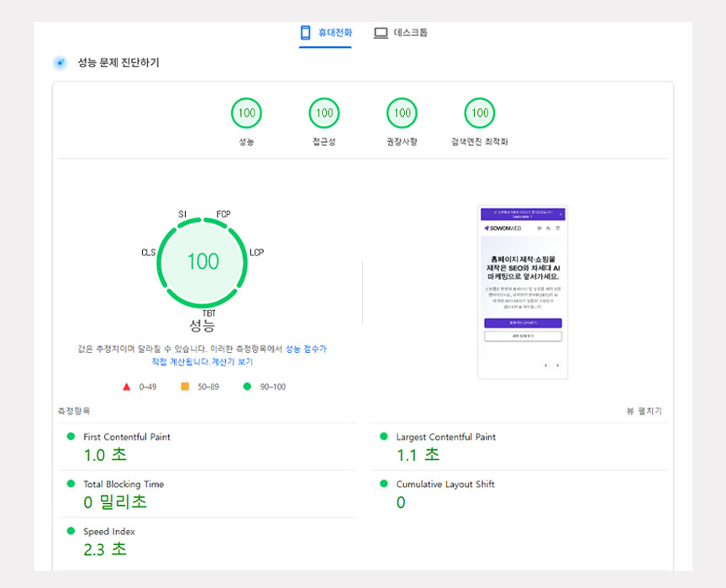This screenshot has width=726, height=588.
Task: Click the Cumulative Layout Shift metric title
Action: [445, 485]
